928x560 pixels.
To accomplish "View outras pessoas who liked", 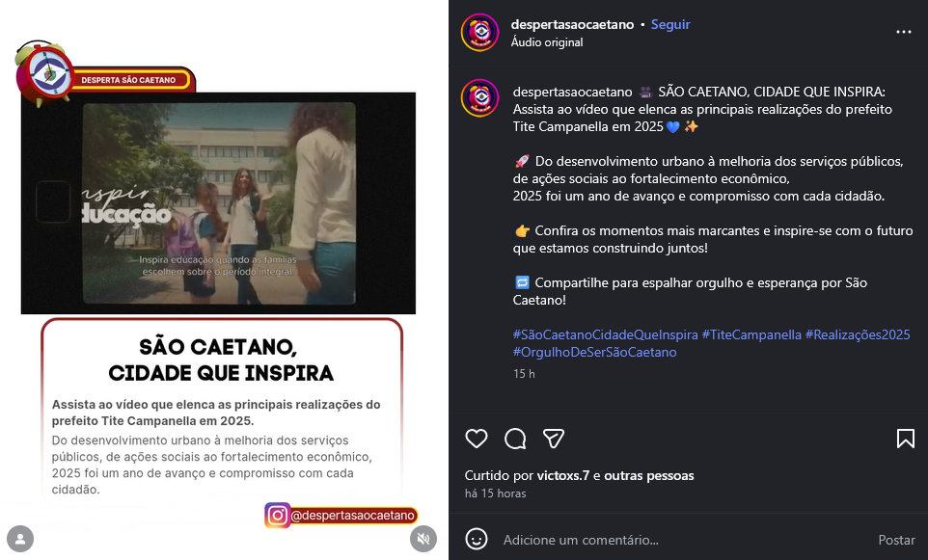I will 648,475.
